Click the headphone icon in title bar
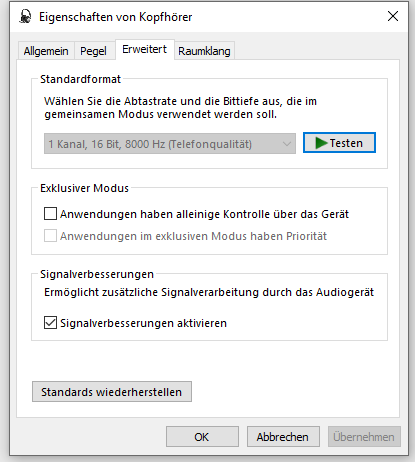This screenshot has height=462, width=415. (25, 16)
